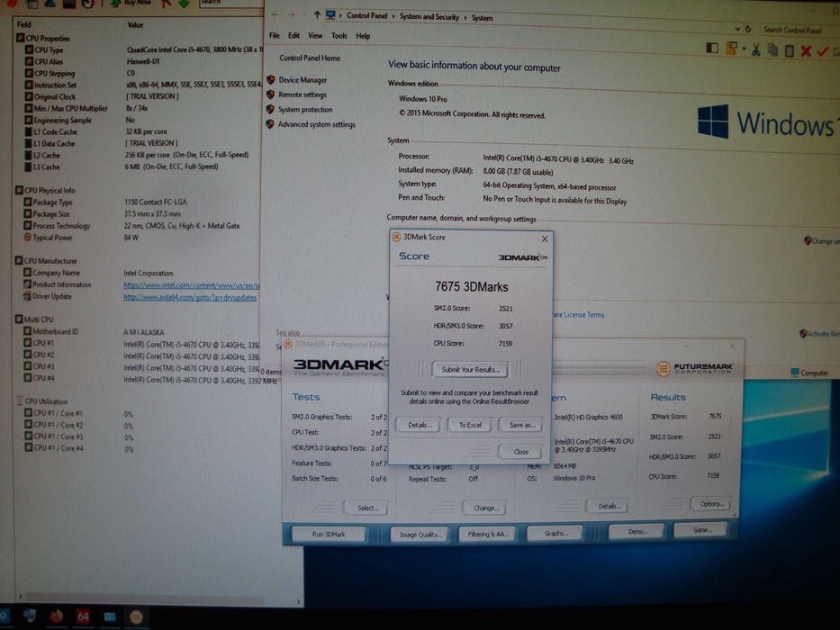840x630 pixels.
Task: Click the CPU Type row icon in AIDA64
Action: pyautogui.click(x=29, y=49)
